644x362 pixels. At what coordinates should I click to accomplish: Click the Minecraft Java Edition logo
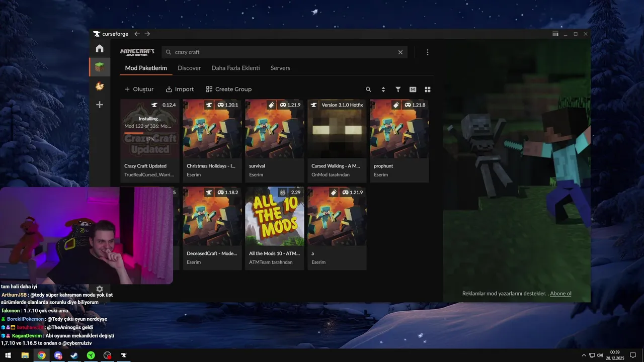[137, 52]
